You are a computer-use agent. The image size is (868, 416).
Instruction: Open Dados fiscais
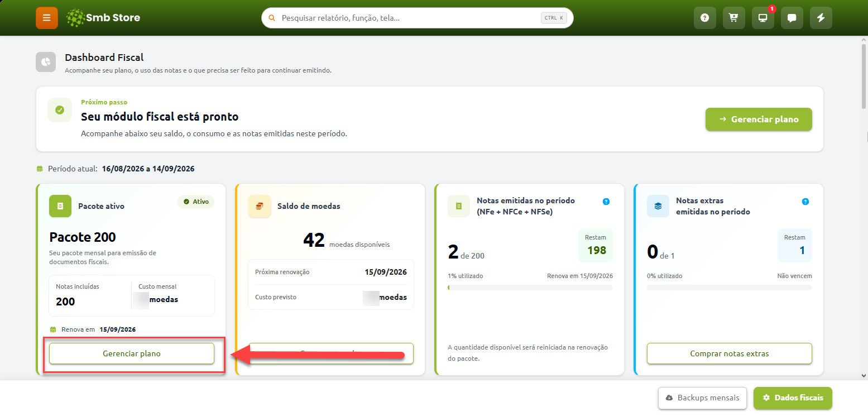click(x=793, y=398)
